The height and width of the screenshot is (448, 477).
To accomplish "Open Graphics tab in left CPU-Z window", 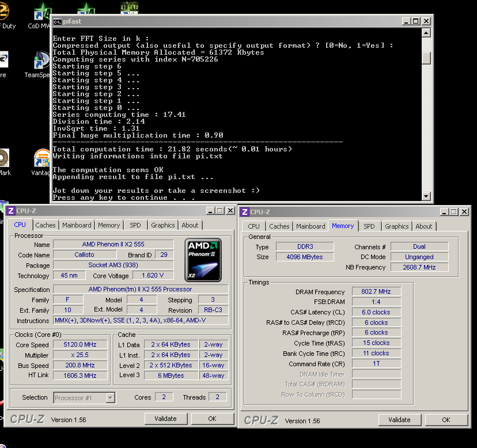I will pos(163,225).
